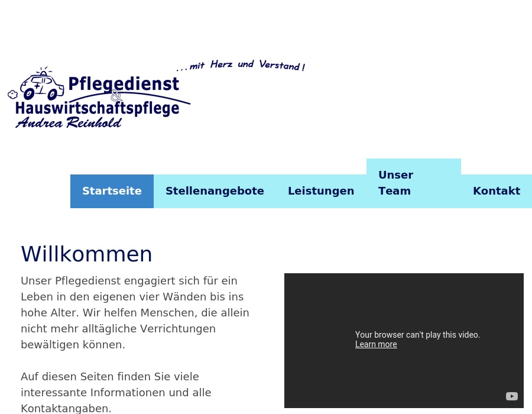Screen dimensions: 532x414
Task: Keep Startseite selected in the navigation
Action: [x=112, y=190]
